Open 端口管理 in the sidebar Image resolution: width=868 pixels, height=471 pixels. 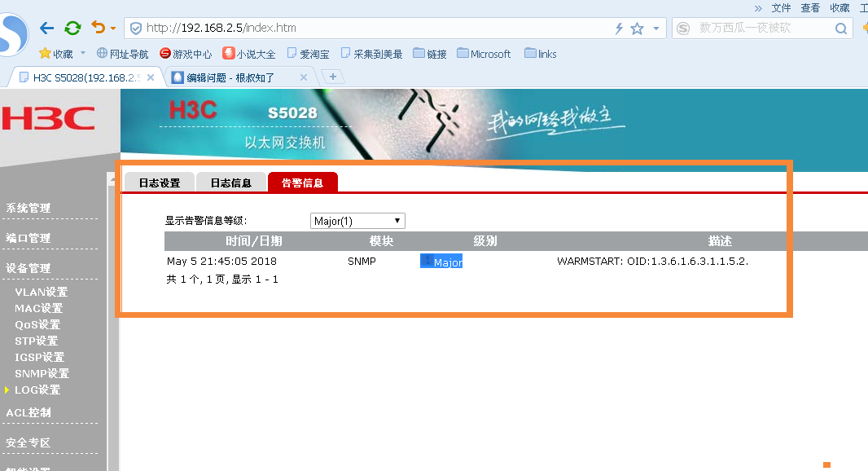pos(28,238)
